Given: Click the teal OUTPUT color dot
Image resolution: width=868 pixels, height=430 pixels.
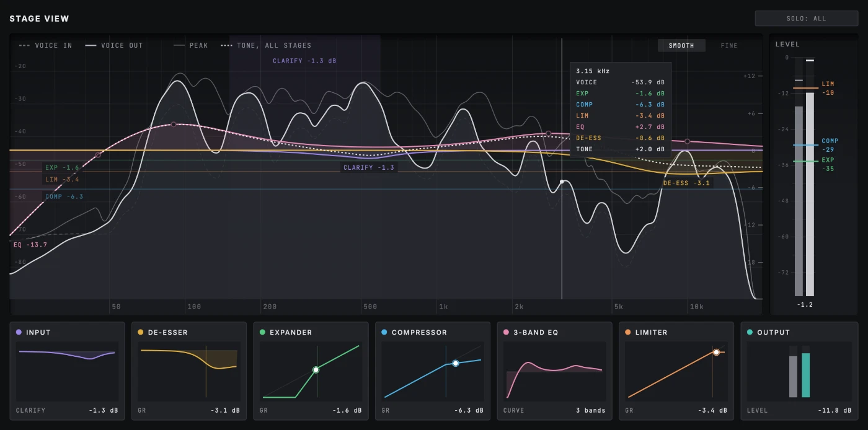Looking at the screenshot, I should coord(750,333).
